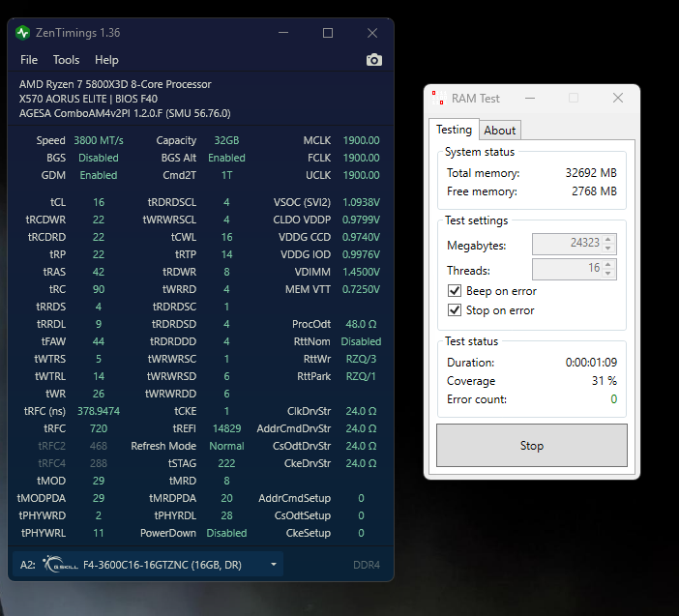Minimize the ZenTimings window

click(283, 33)
